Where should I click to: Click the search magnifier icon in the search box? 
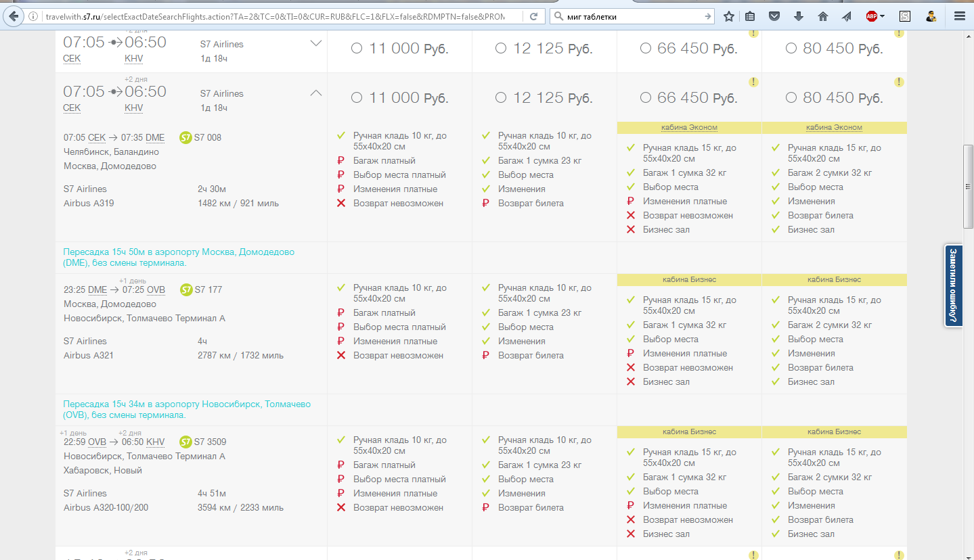558,16
